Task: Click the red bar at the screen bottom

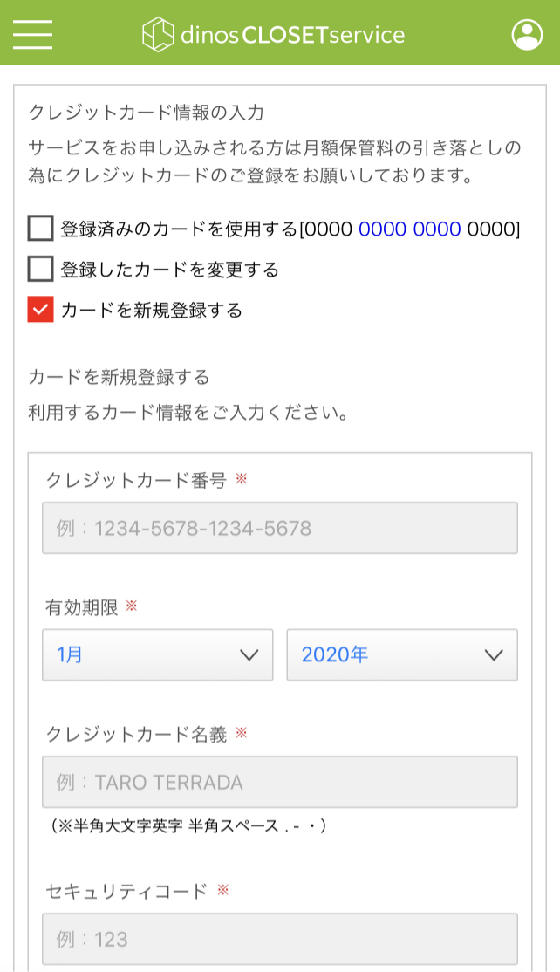Action: (x=279, y=968)
